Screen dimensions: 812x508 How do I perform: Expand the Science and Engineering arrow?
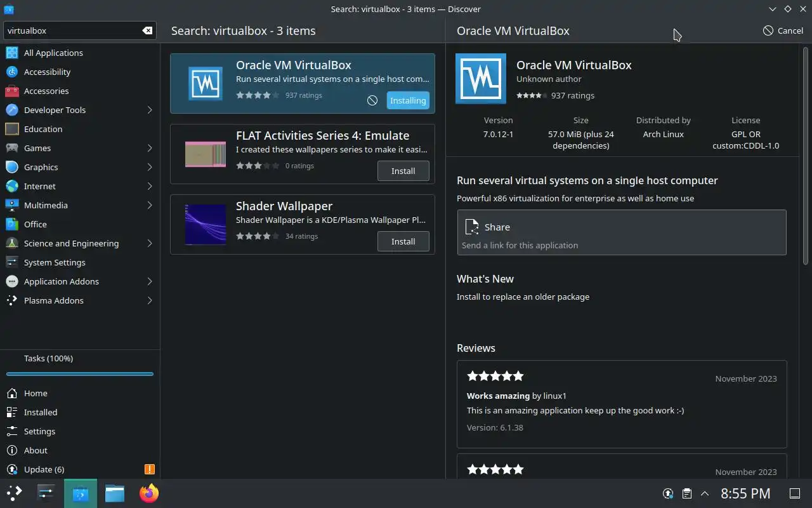[x=150, y=243]
